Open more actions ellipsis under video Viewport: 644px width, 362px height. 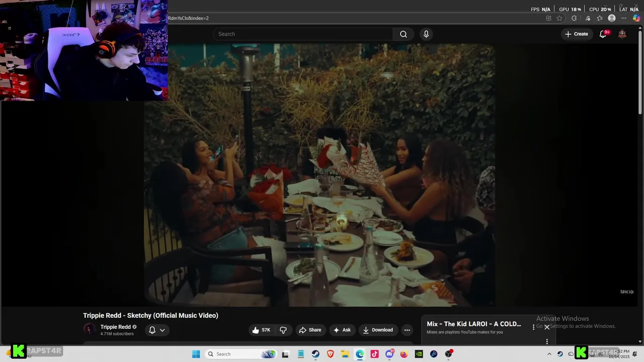[407, 330]
